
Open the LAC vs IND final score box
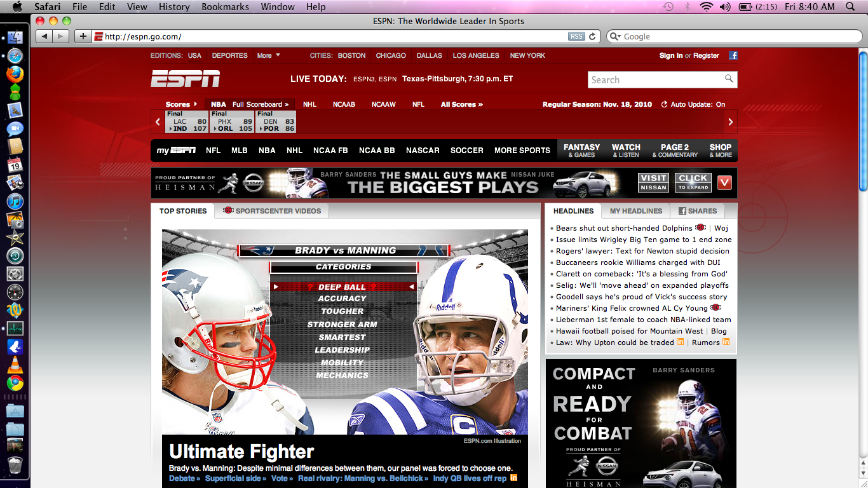pos(187,121)
